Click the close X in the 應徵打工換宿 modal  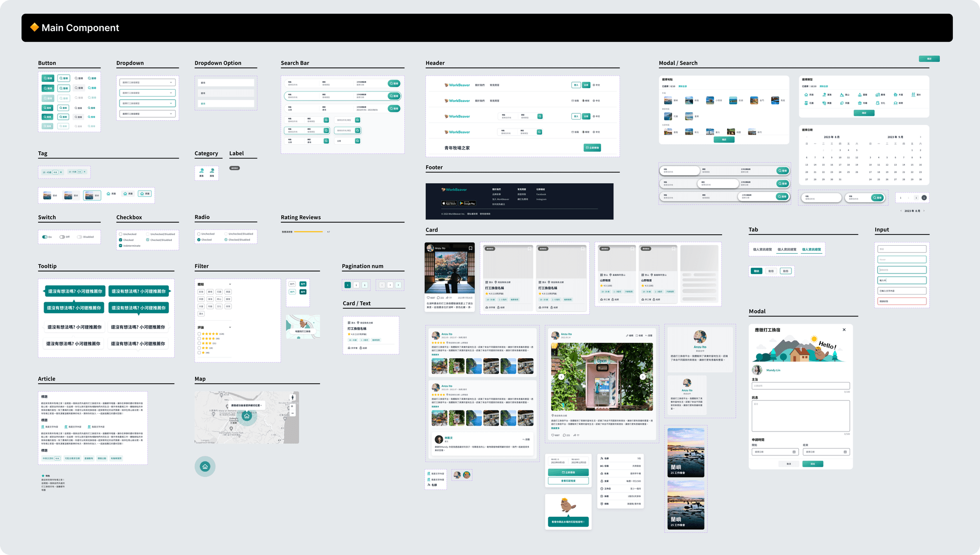844,329
